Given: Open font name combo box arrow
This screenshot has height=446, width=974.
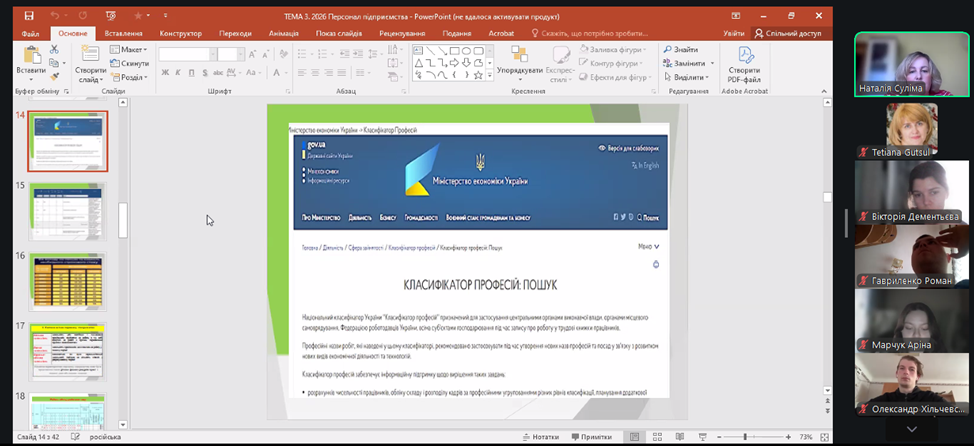Looking at the screenshot, I should (x=212, y=55).
